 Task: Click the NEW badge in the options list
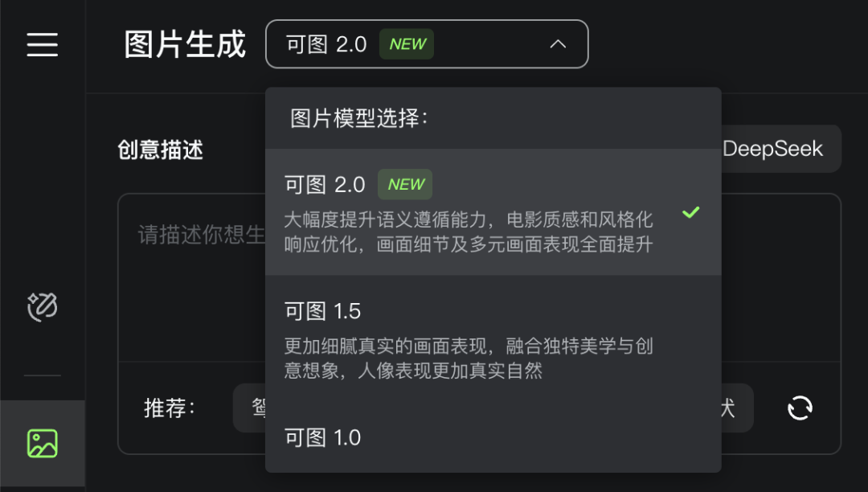(x=405, y=184)
